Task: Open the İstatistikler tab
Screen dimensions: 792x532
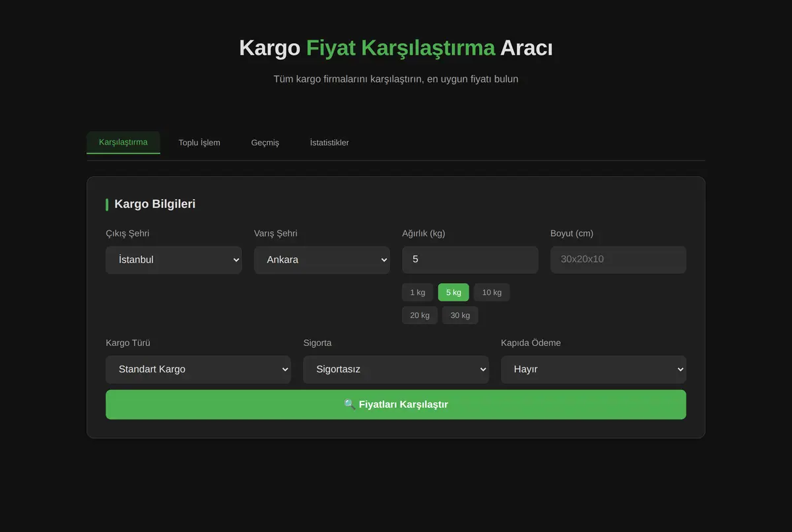Action: (329, 143)
